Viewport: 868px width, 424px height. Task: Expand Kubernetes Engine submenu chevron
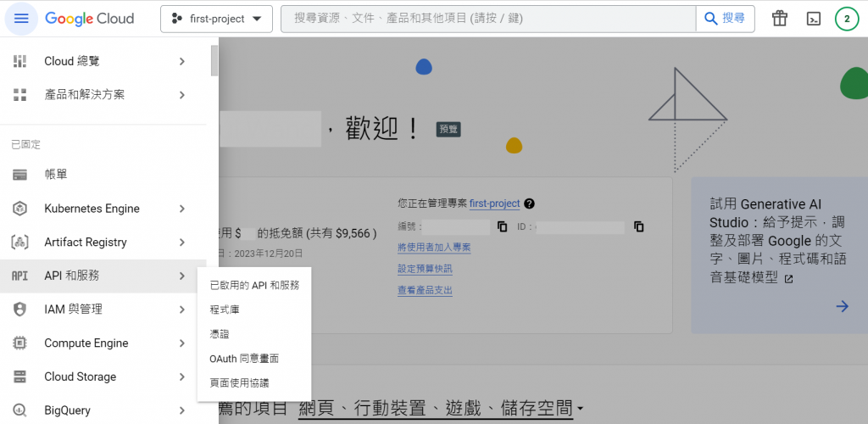click(x=182, y=209)
